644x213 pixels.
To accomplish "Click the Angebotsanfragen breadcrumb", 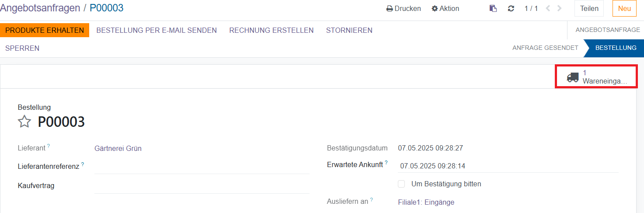I will coord(40,8).
